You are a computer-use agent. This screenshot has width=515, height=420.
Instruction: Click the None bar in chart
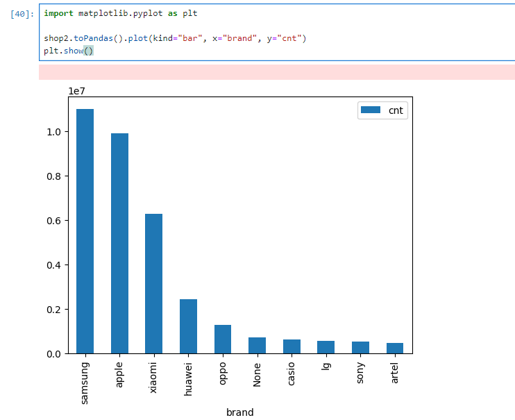[257, 346]
